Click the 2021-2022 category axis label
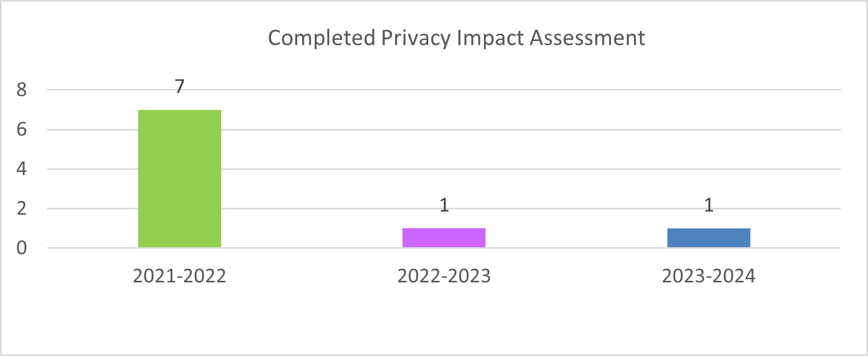 pyautogui.click(x=179, y=276)
